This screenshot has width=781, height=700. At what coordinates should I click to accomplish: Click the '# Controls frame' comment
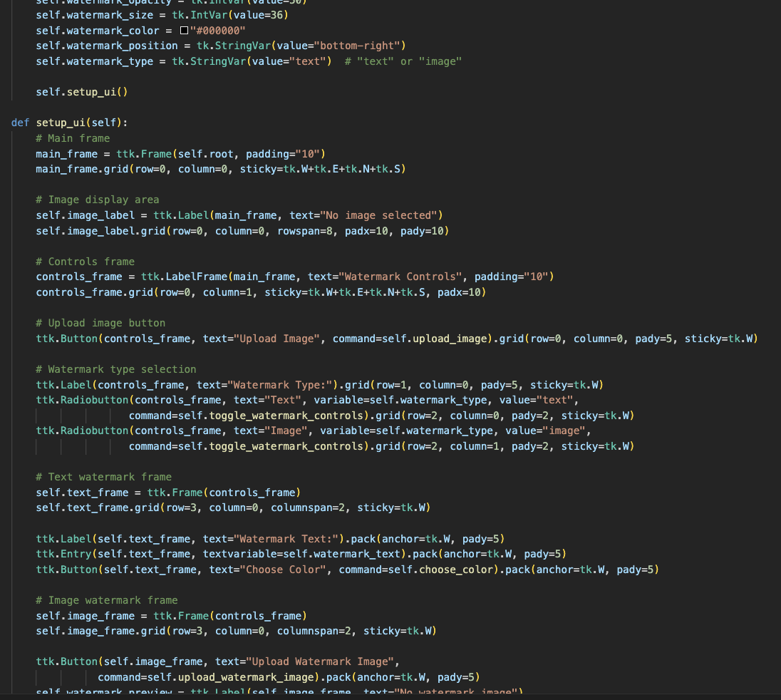pos(86,262)
